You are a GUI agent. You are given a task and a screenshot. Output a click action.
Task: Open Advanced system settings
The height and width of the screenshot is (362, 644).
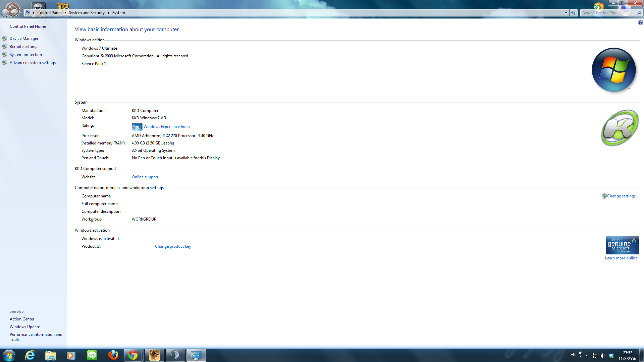(x=33, y=63)
